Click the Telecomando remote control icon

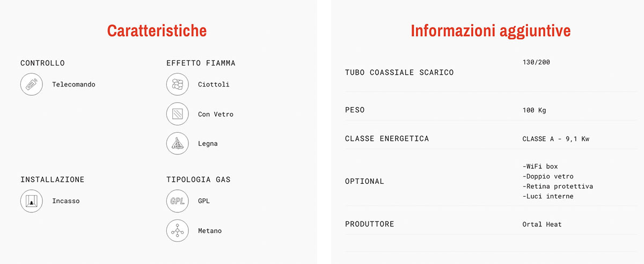coord(32,84)
